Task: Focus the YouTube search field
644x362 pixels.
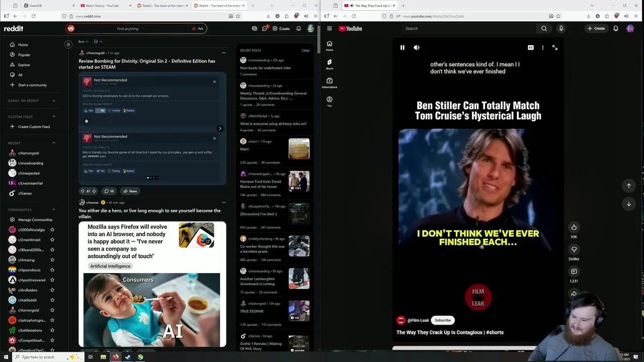Action: [x=468, y=28]
